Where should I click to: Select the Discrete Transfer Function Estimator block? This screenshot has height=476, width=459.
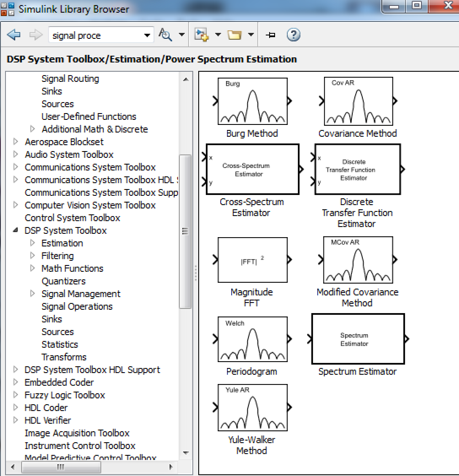pos(358,169)
